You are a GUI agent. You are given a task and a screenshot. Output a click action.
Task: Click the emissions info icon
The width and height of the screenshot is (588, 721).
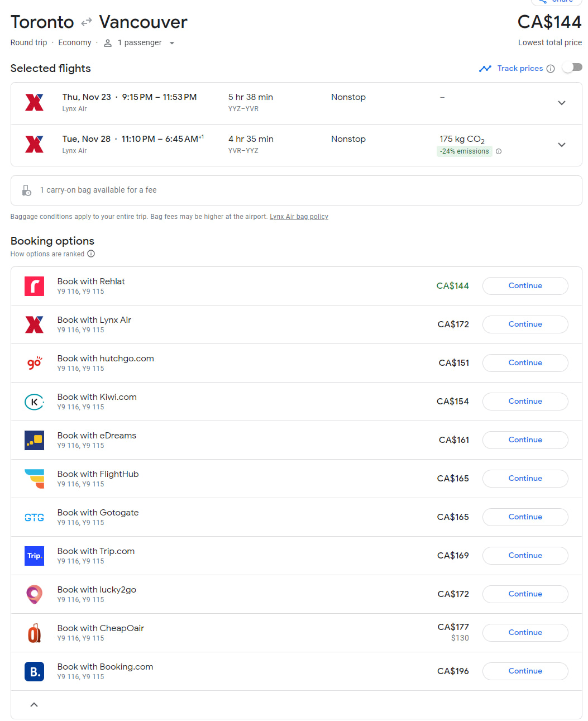[x=499, y=151]
